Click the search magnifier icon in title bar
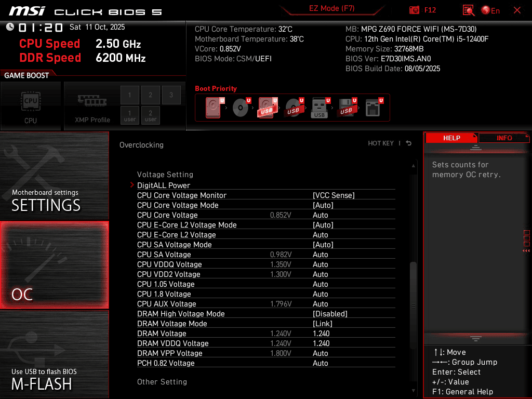This screenshot has width=532, height=399. pos(468,9)
